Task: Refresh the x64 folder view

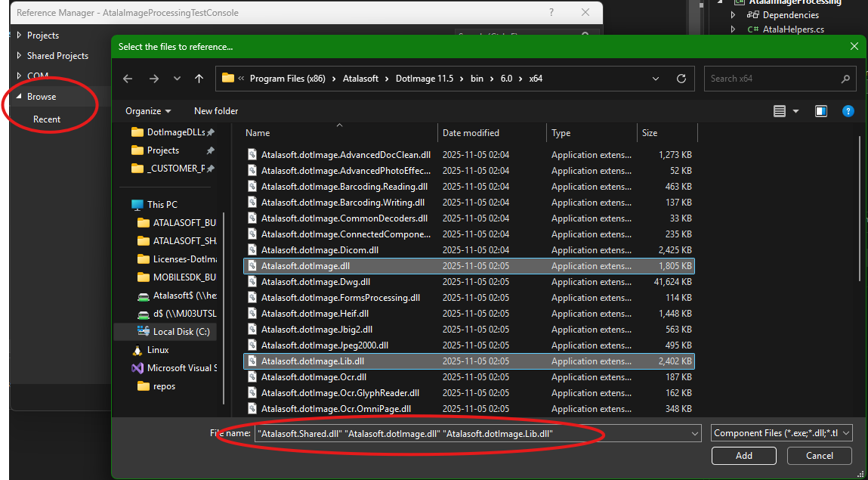Action: coord(681,79)
